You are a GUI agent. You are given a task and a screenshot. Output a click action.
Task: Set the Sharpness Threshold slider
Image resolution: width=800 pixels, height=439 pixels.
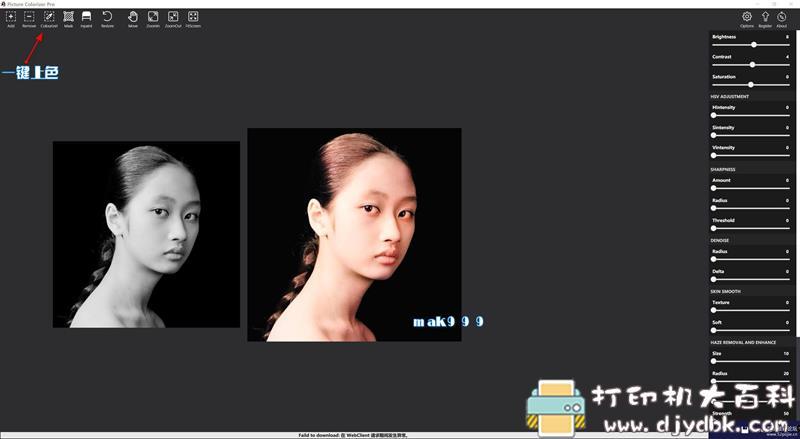(751, 228)
